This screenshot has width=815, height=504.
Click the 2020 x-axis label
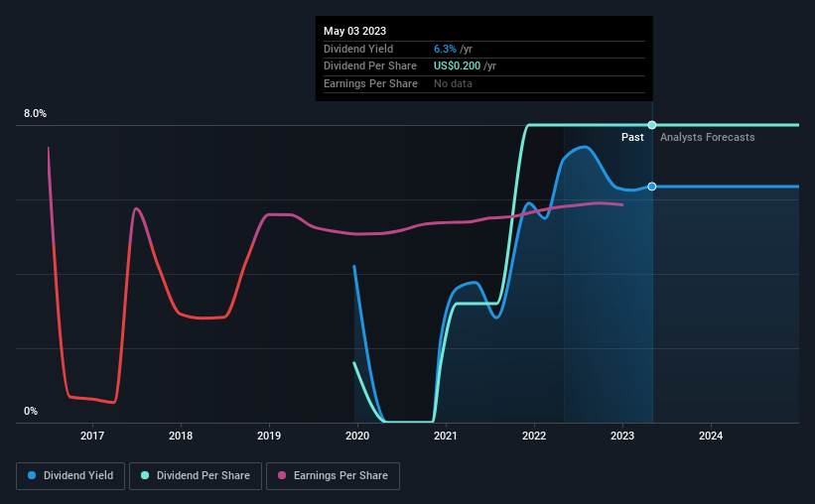[357, 436]
